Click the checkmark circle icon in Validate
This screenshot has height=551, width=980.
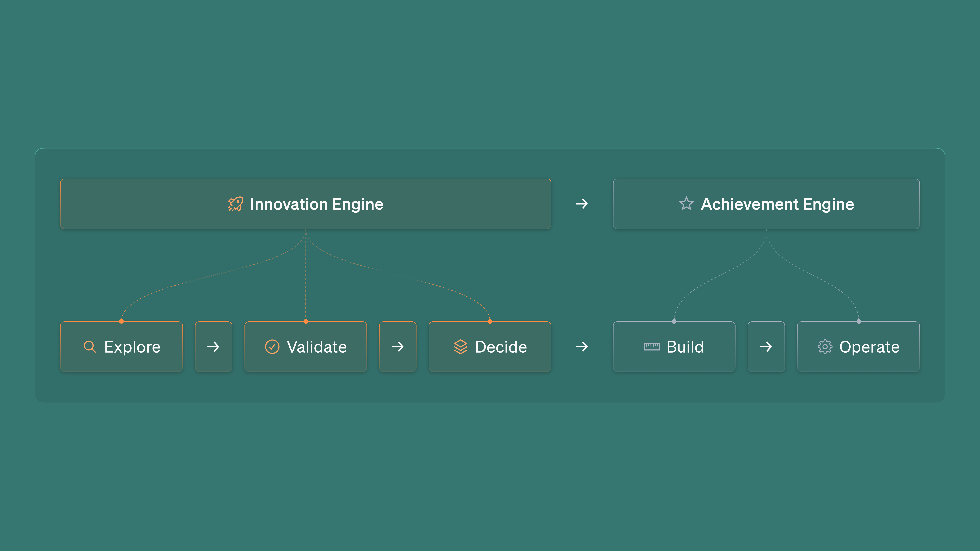pos(272,347)
